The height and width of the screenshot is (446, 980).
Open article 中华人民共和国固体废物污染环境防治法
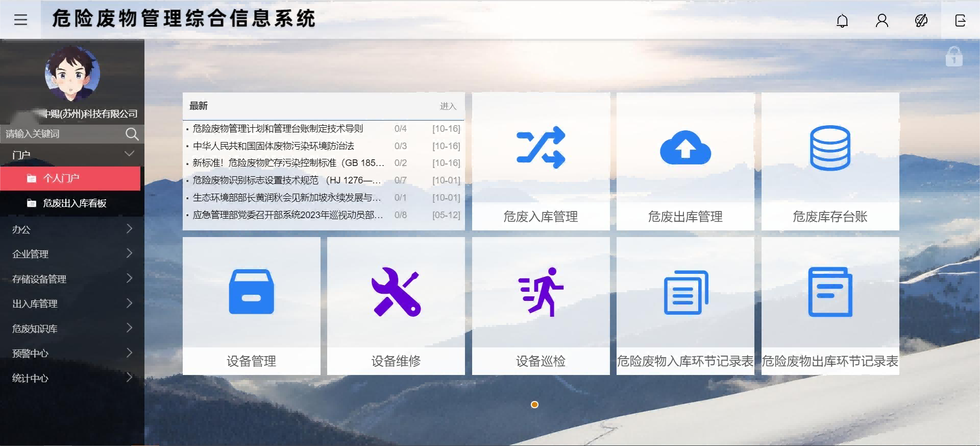(274, 146)
